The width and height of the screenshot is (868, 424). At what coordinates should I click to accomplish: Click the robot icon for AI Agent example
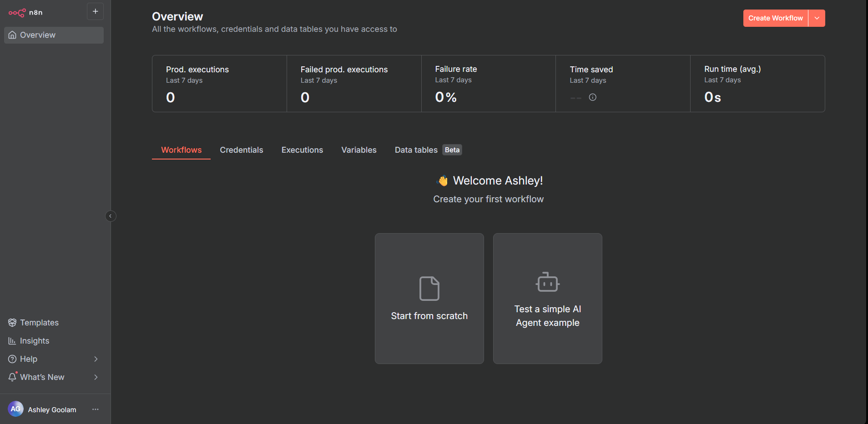[x=547, y=282]
